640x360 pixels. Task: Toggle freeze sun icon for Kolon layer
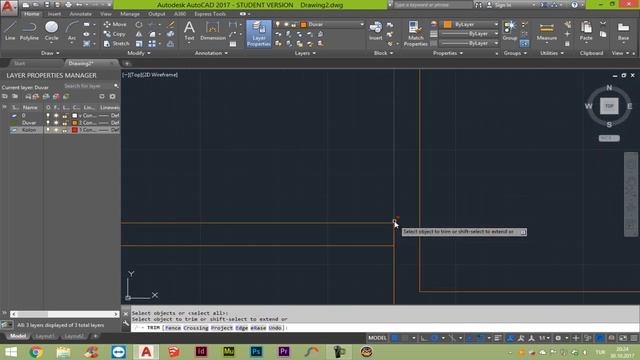pyautogui.click(x=56, y=130)
